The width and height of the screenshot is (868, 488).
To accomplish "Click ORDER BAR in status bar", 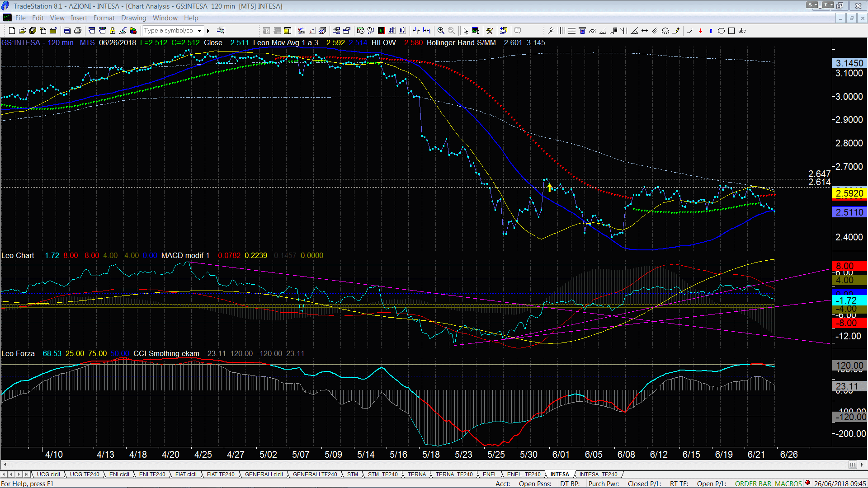I will point(753,484).
